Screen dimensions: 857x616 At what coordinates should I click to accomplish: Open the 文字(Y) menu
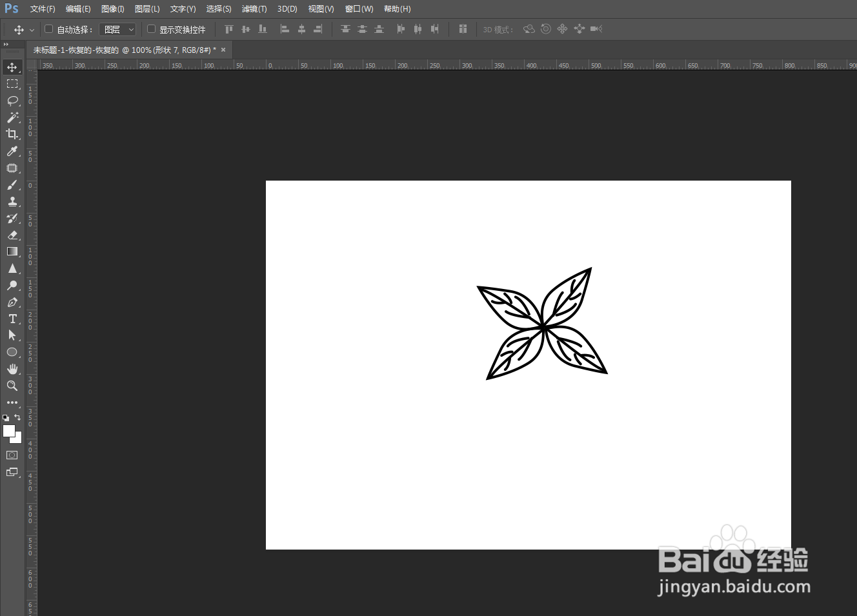point(183,9)
